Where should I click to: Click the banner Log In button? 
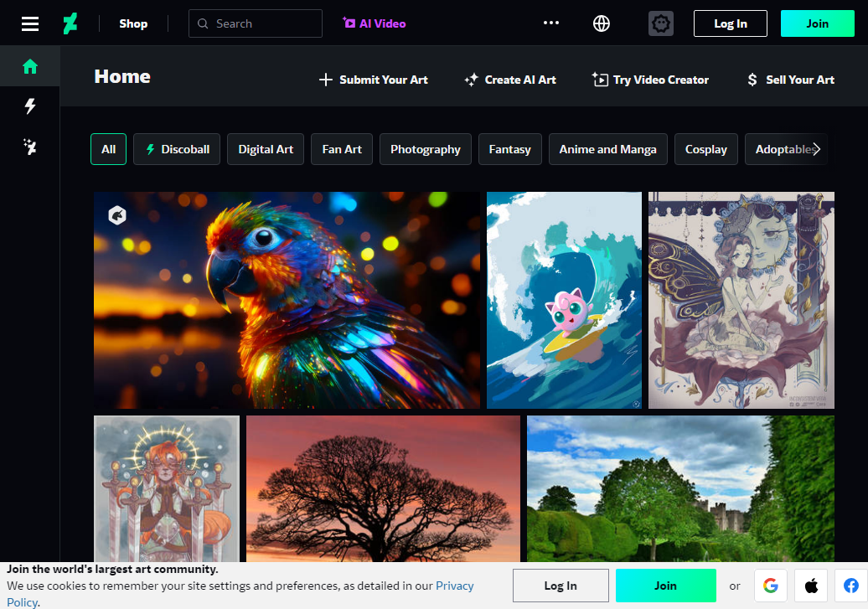click(561, 586)
